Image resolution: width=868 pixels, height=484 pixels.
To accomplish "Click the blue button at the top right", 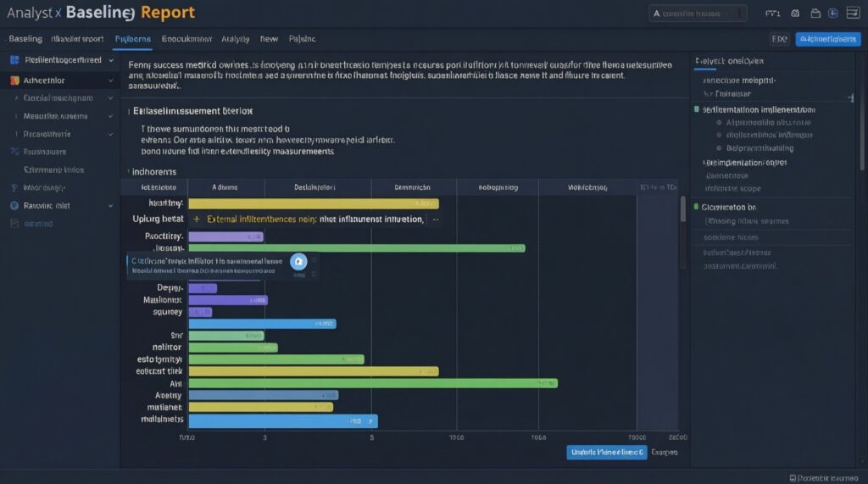I will tap(828, 39).
